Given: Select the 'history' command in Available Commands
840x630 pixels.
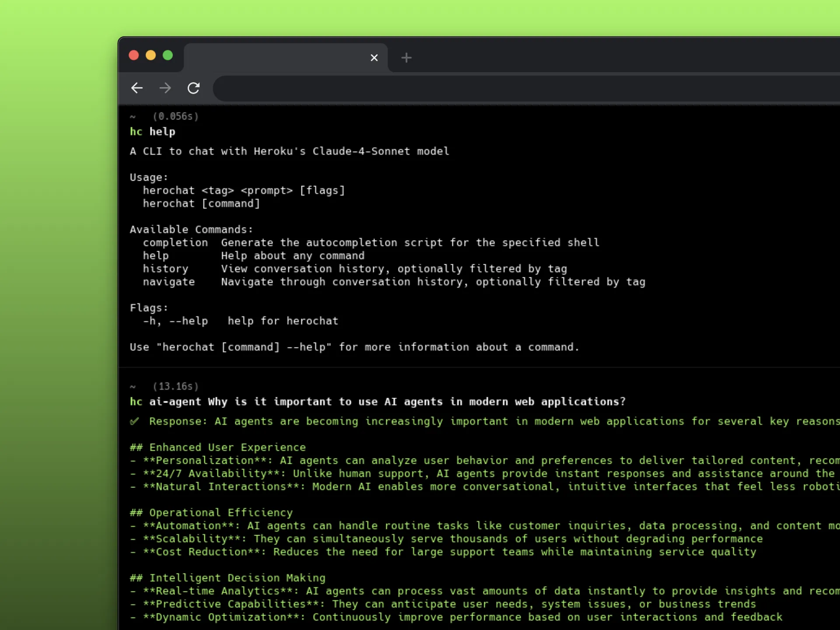Looking at the screenshot, I should click(x=165, y=269).
